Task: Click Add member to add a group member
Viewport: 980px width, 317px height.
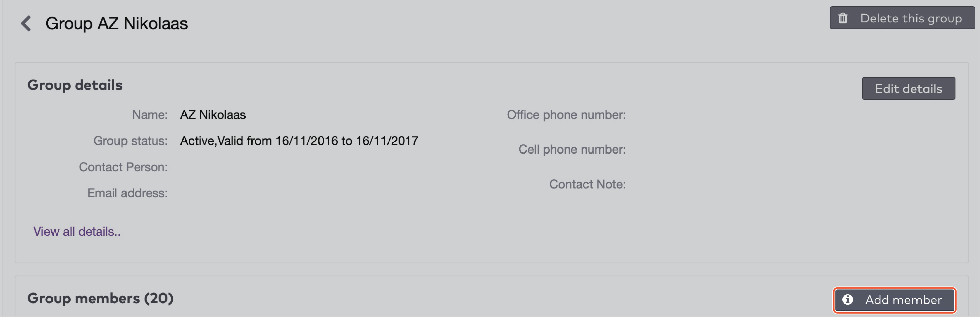Action: (x=894, y=300)
